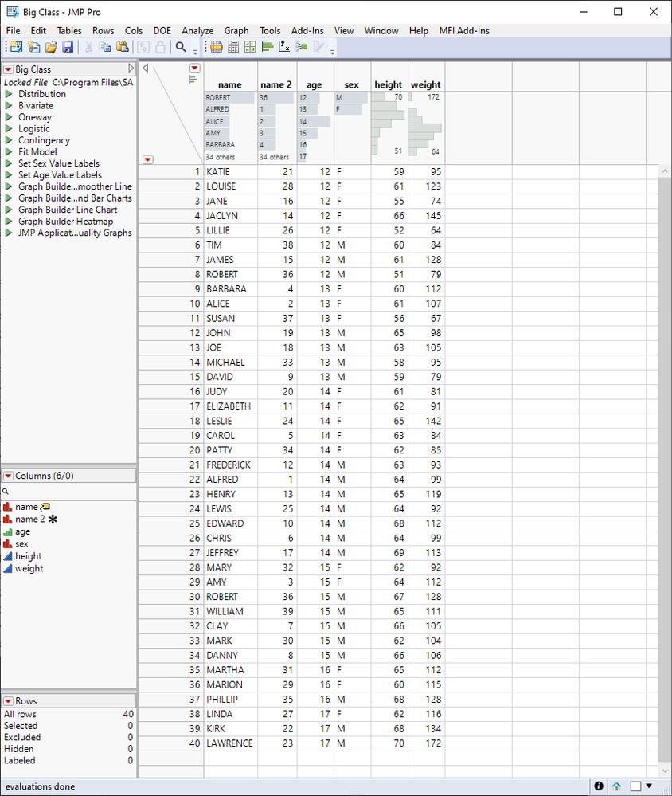This screenshot has width=672, height=796.
Task: Click the sex column header
Action: click(x=351, y=84)
